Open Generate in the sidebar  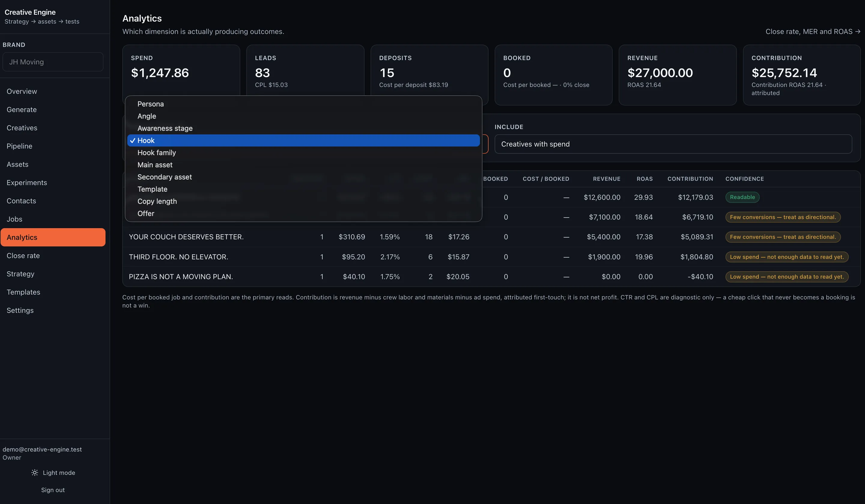tap(53, 110)
